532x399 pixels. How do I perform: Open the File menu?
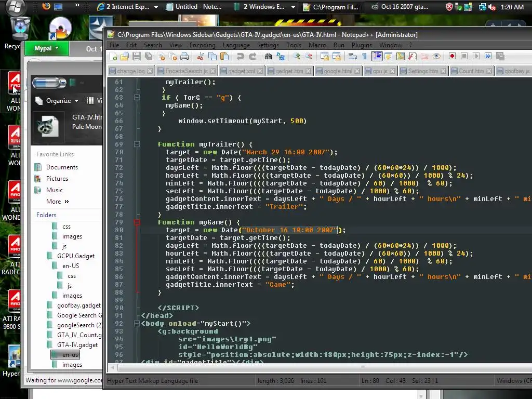coord(114,45)
